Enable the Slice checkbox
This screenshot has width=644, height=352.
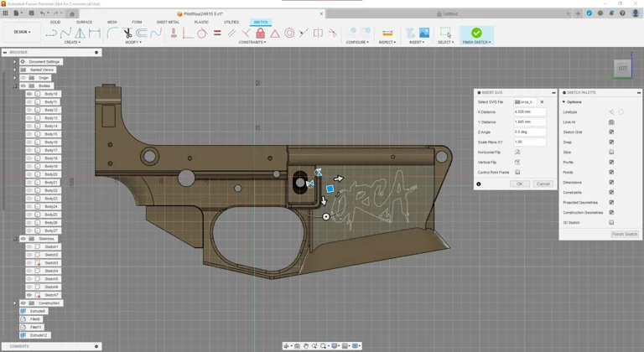tap(611, 153)
